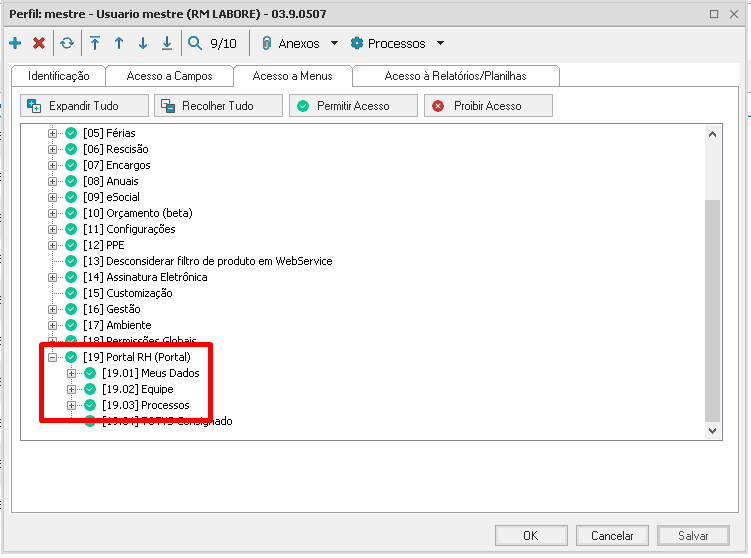Expand the [16] Gestão node
Image resolution: width=751 pixels, height=558 pixels.
52,309
